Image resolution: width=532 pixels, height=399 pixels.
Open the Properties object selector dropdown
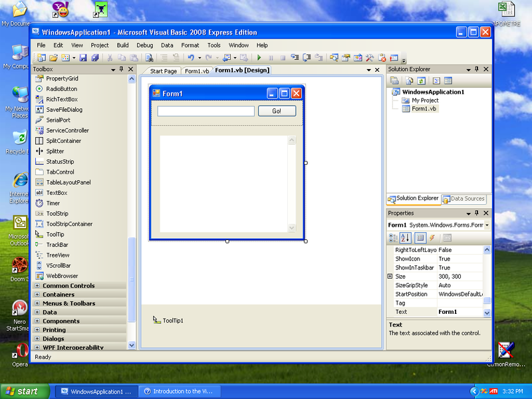[487, 225]
